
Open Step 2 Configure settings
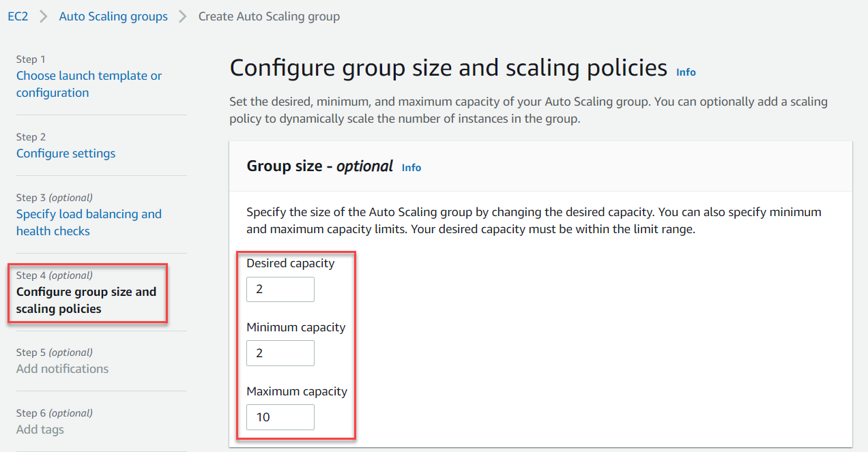tap(66, 153)
